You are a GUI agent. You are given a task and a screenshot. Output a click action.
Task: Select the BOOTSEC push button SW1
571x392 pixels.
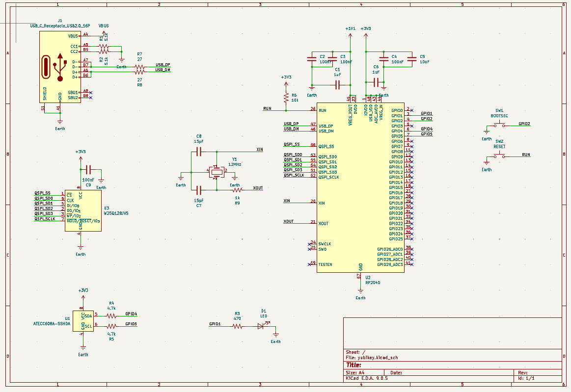pos(499,126)
